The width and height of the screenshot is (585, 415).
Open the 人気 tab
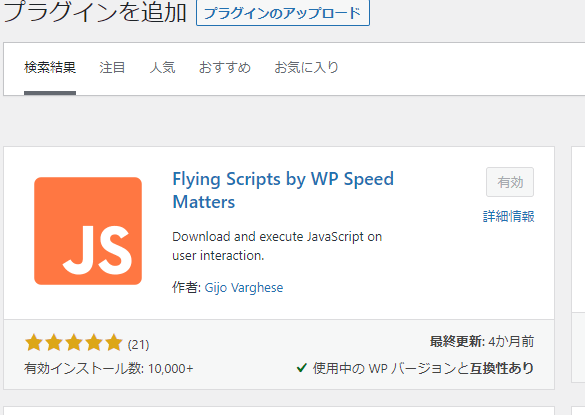162,68
